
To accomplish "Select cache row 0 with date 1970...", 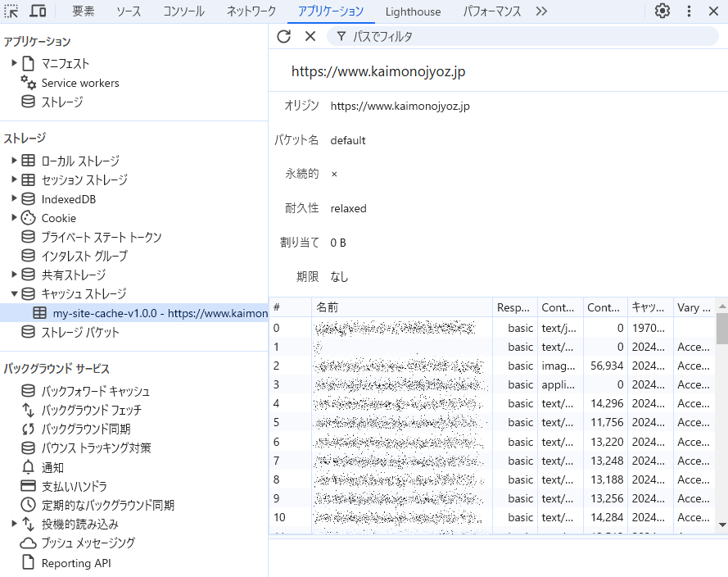I will tap(492, 328).
